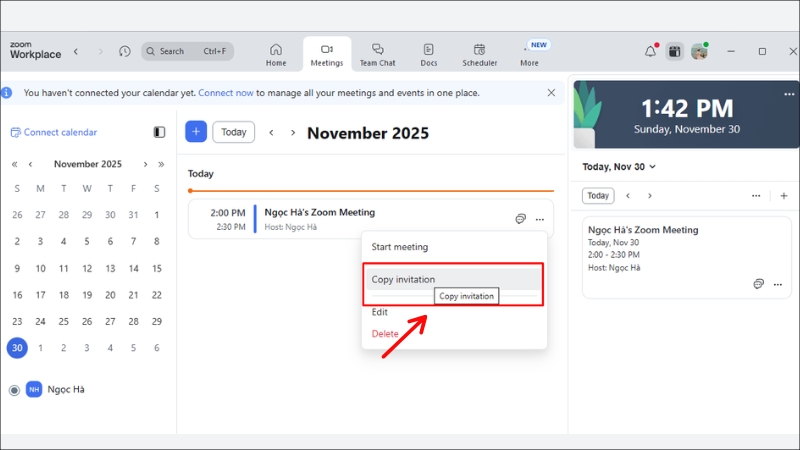Click the Connect now link
Viewport: 800px width, 450px height.
tap(225, 93)
